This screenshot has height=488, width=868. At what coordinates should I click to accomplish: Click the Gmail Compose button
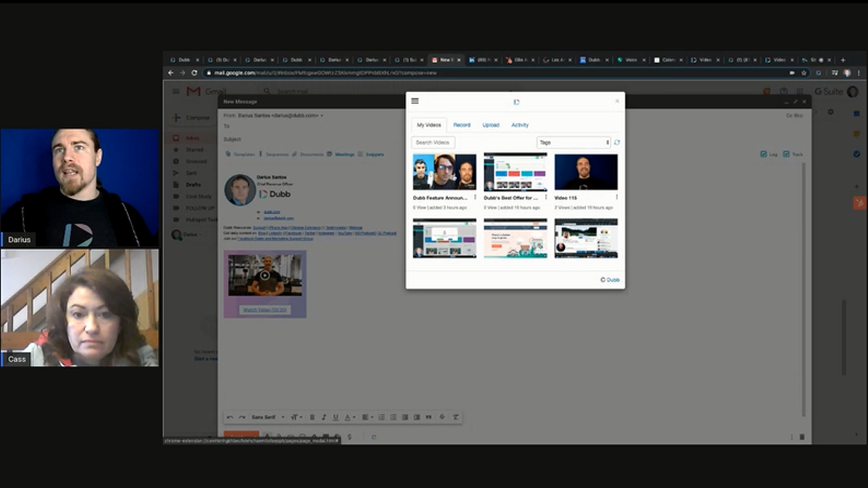pos(191,117)
